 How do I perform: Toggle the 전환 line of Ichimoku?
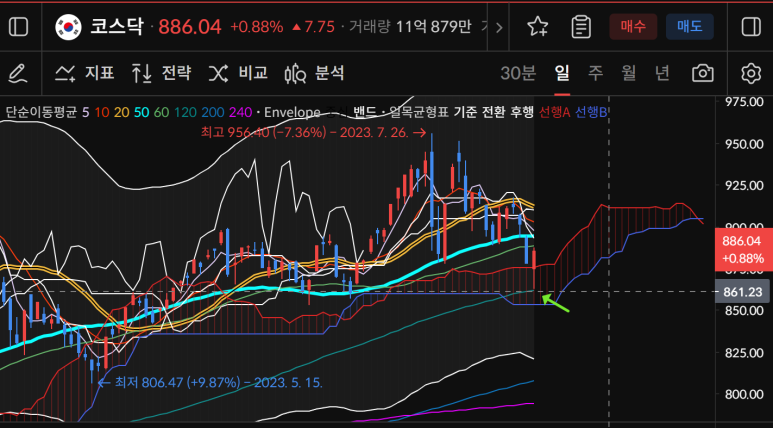click(493, 112)
